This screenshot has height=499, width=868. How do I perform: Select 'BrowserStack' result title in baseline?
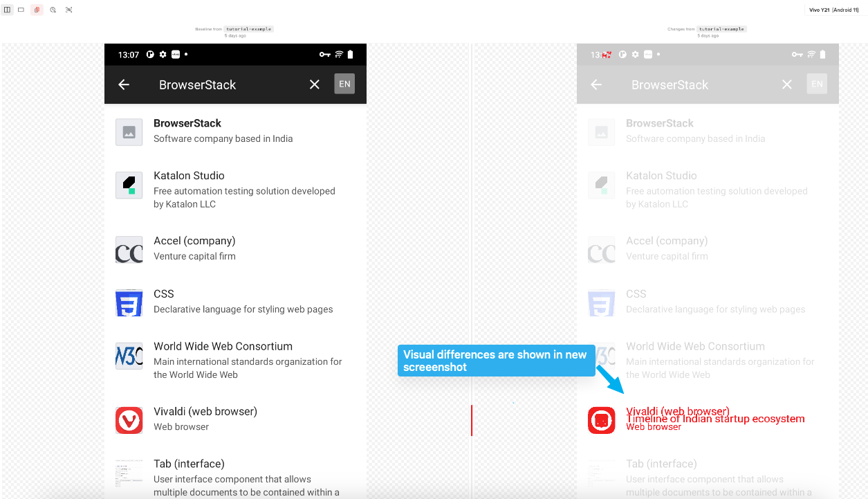tap(187, 123)
